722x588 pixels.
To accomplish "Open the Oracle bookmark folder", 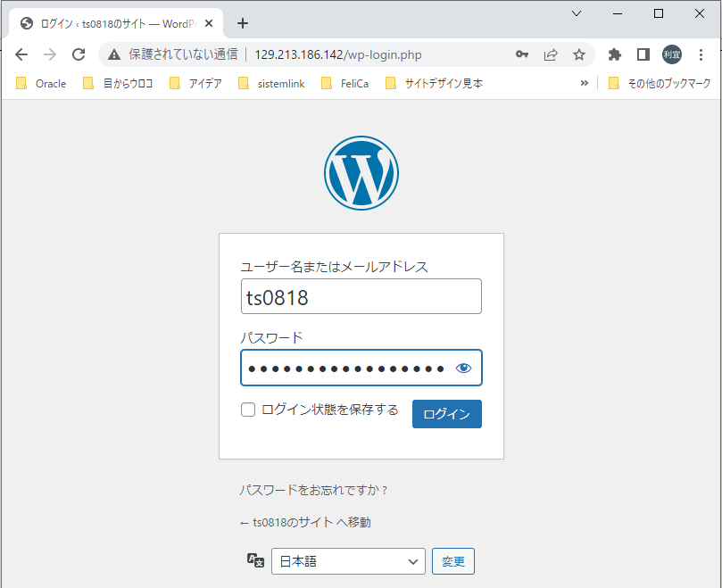I will (x=41, y=83).
